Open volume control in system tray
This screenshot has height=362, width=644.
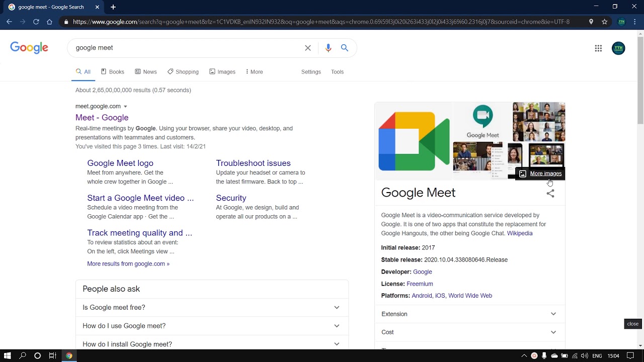[584, 356]
